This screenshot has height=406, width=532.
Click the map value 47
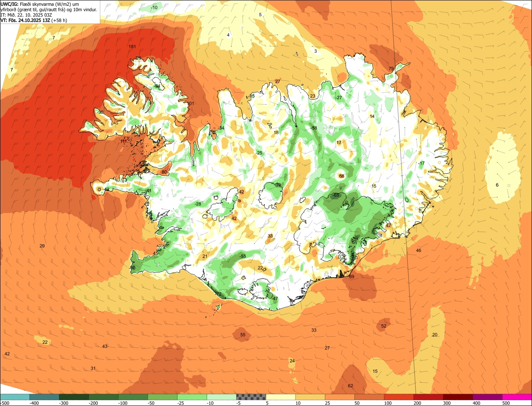275,298
